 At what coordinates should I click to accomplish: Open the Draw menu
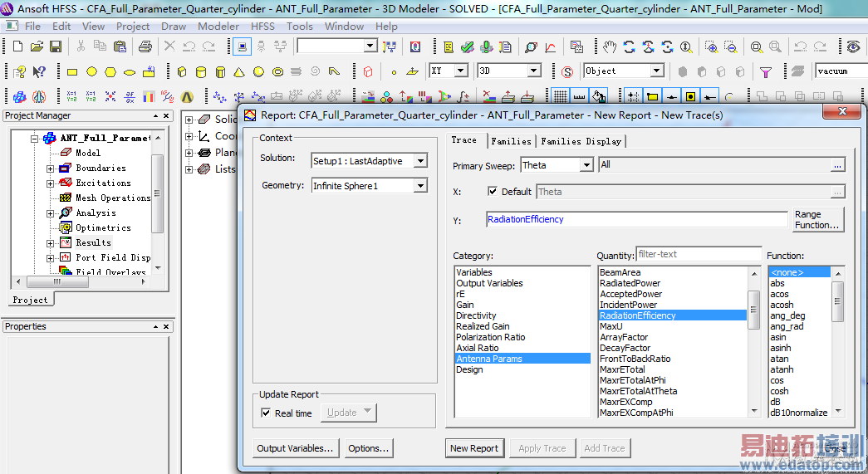pyautogui.click(x=174, y=26)
